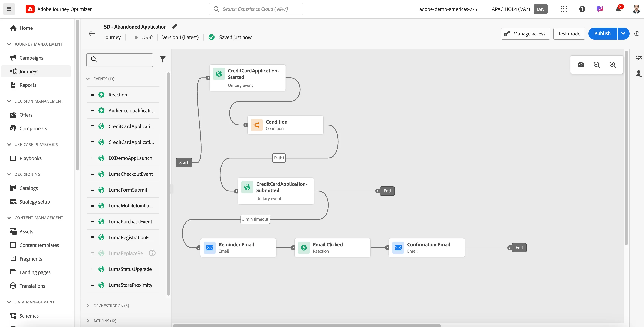Edit the journey name with the pencil icon
This screenshot has width=644, height=327.
pos(175,27)
